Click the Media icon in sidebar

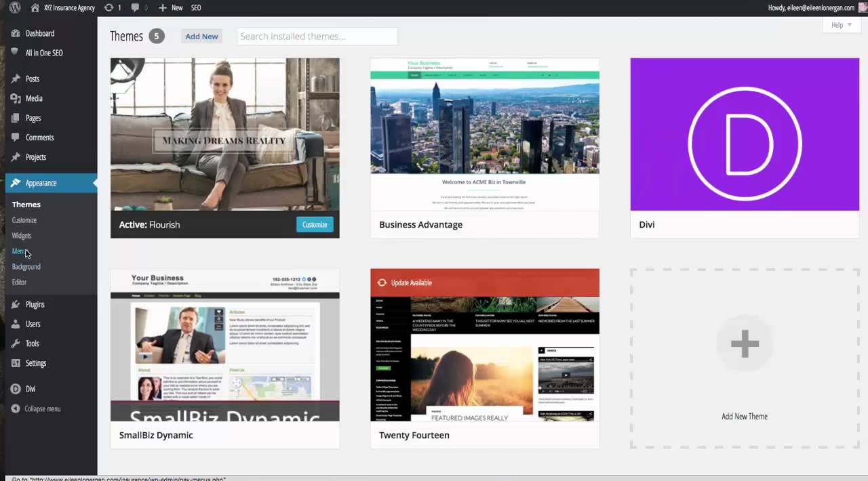[x=16, y=98]
